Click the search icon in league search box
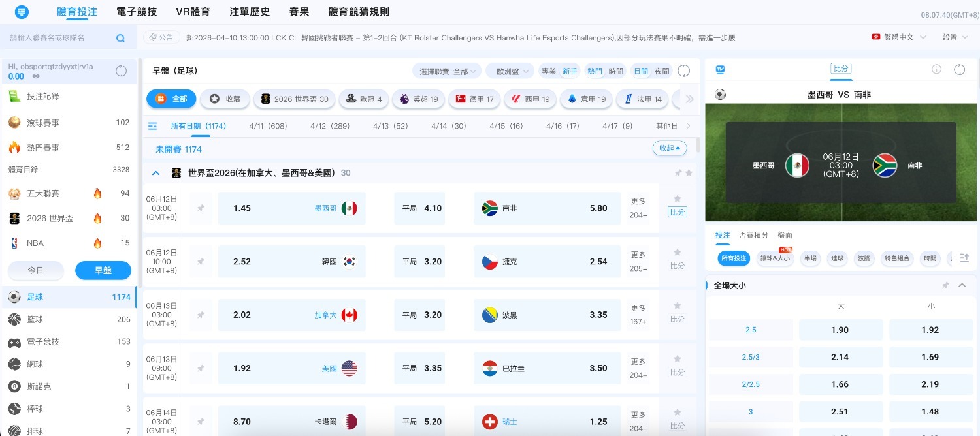 pyautogui.click(x=120, y=38)
